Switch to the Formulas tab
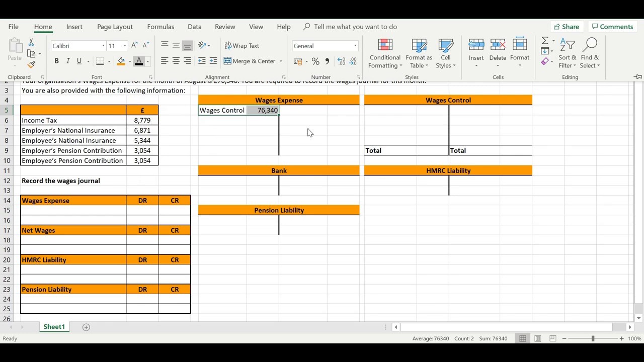Screen dimensions: 644x362 click(x=160, y=27)
